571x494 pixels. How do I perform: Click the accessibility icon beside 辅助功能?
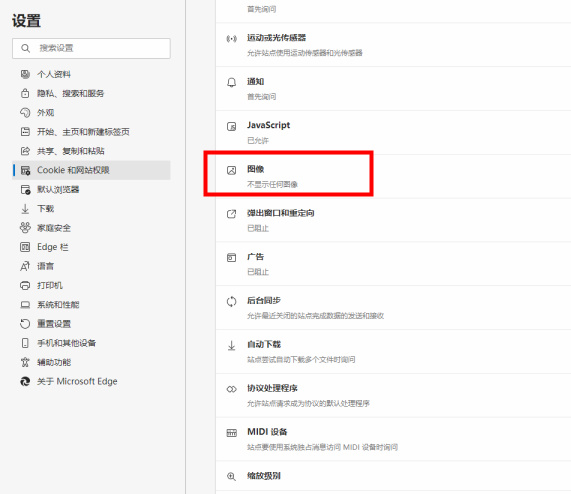(25, 362)
